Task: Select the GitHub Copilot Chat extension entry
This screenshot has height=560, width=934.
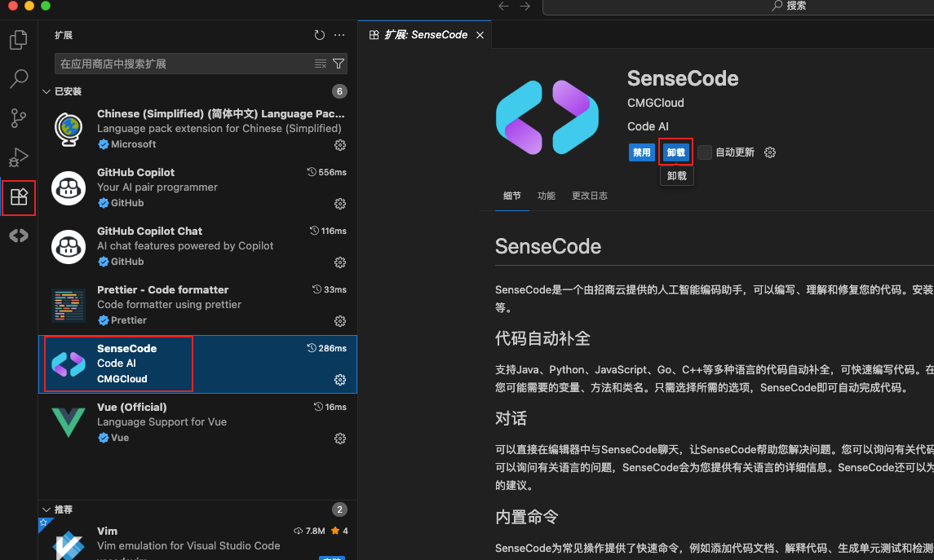Action: point(197,246)
